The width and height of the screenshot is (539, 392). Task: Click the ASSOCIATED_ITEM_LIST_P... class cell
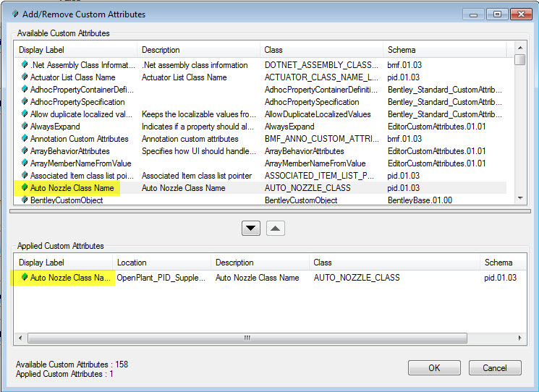(319, 176)
